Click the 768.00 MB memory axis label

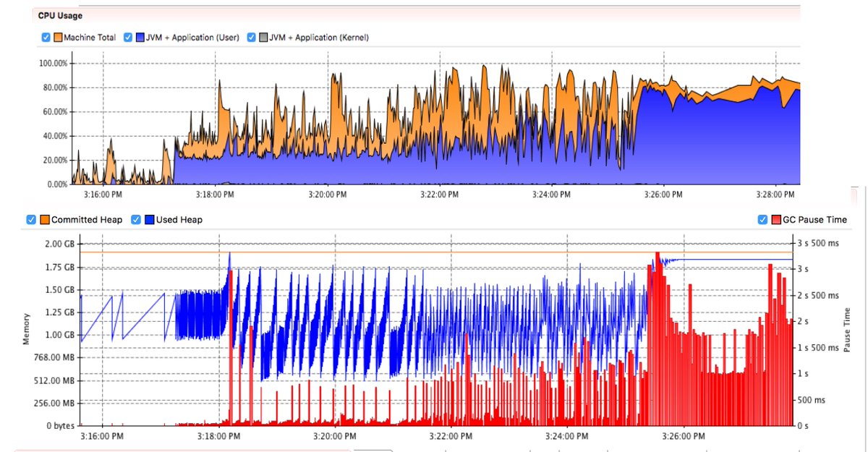coord(56,357)
